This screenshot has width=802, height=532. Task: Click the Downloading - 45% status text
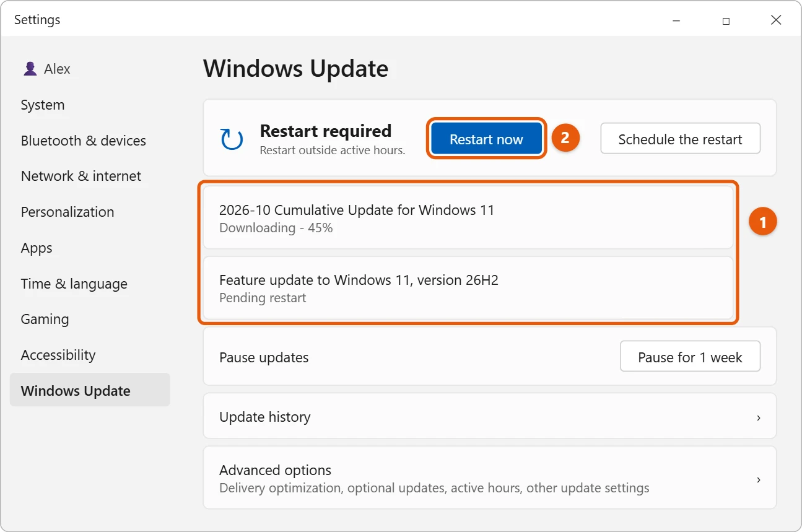pyautogui.click(x=276, y=228)
